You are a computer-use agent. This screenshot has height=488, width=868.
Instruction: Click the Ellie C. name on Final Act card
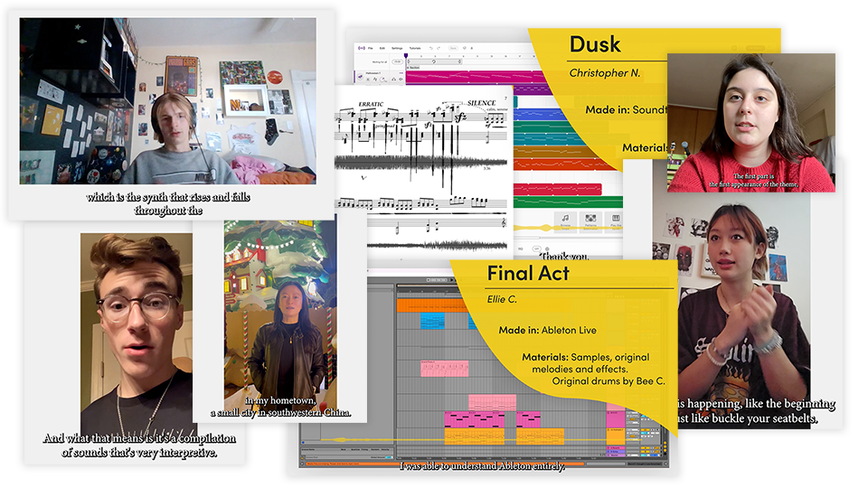click(x=502, y=299)
